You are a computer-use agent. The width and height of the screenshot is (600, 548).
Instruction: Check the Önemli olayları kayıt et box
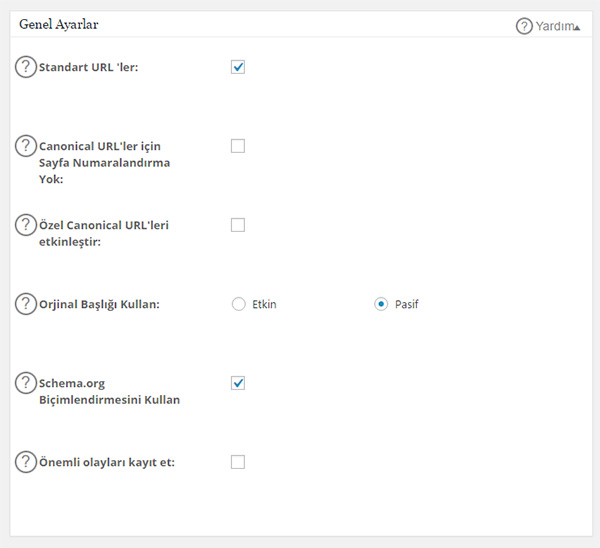coord(238,462)
